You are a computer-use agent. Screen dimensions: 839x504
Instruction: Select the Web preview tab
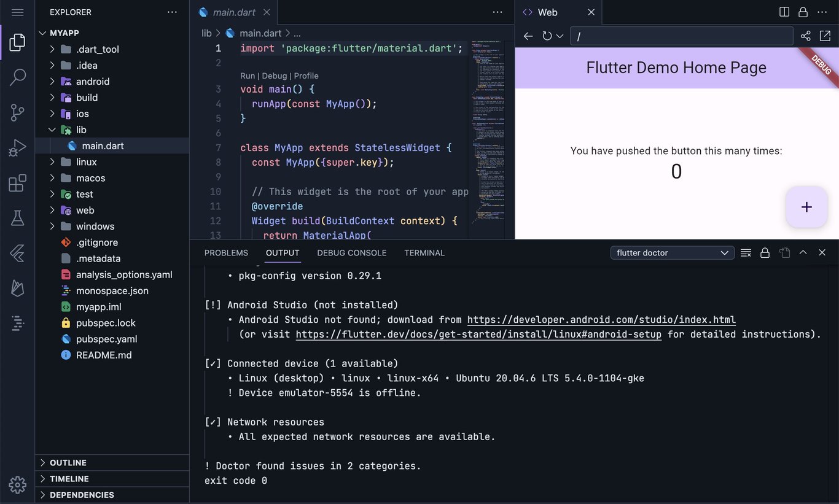558,12
